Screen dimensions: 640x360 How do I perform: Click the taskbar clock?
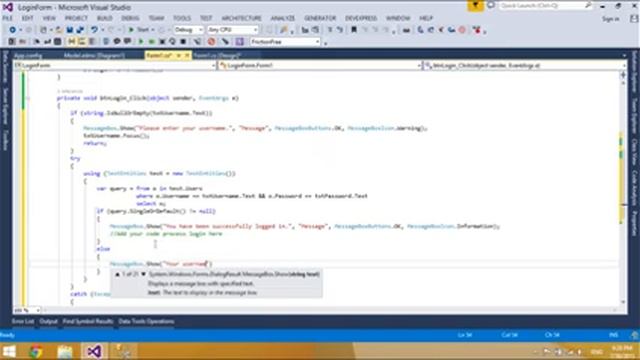pos(622,351)
